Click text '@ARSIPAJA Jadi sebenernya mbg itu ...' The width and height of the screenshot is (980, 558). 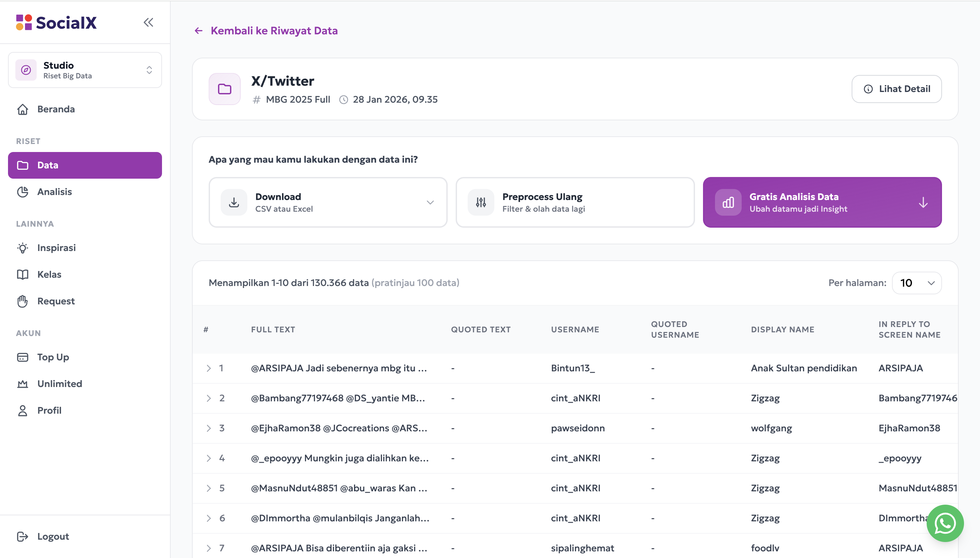[x=339, y=368]
